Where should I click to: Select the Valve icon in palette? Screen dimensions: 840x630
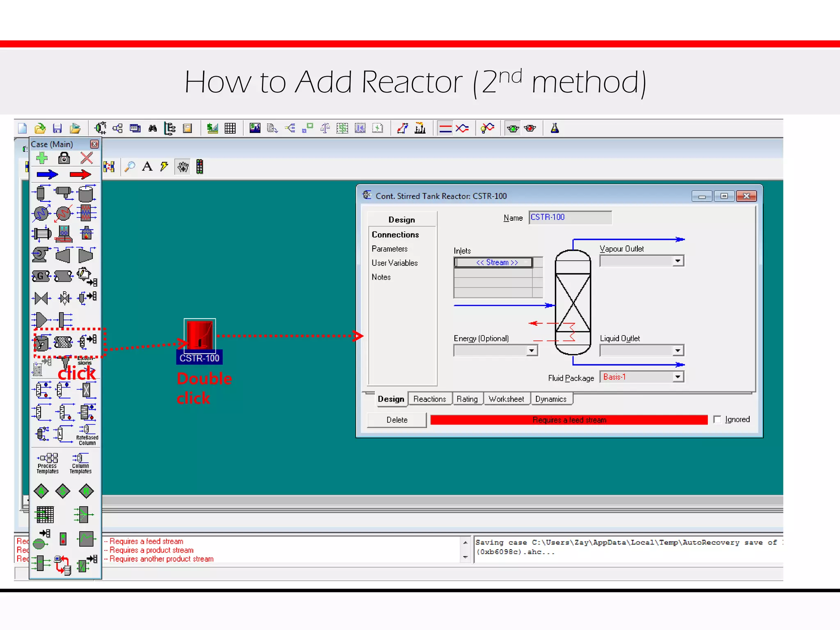pos(41,298)
